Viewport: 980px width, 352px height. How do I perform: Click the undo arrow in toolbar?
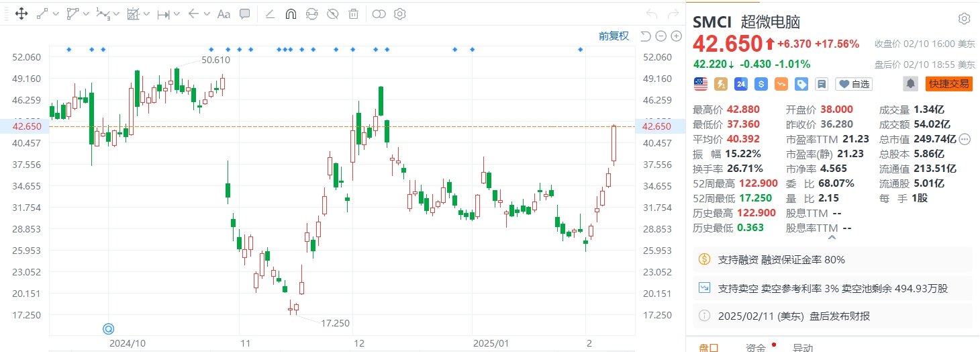click(x=651, y=13)
